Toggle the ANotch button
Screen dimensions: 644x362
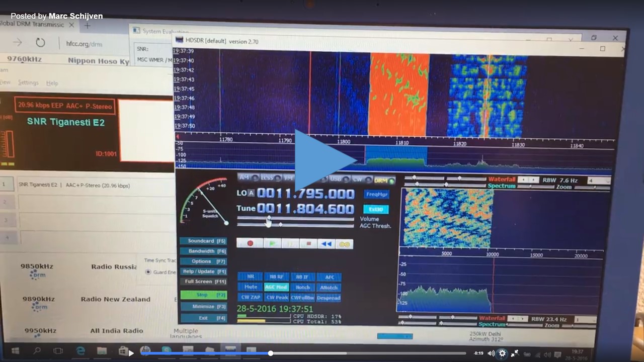[329, 288]
